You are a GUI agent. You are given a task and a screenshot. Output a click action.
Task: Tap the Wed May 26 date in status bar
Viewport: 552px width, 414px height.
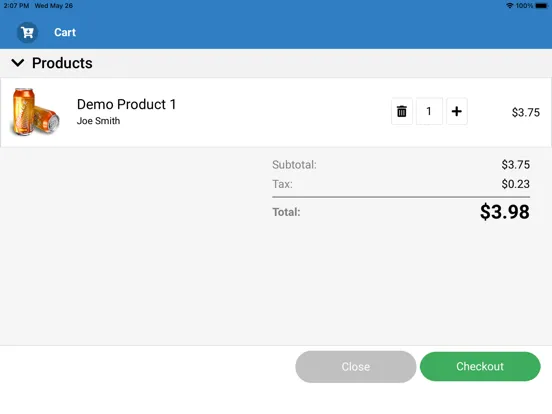(54, 6)
